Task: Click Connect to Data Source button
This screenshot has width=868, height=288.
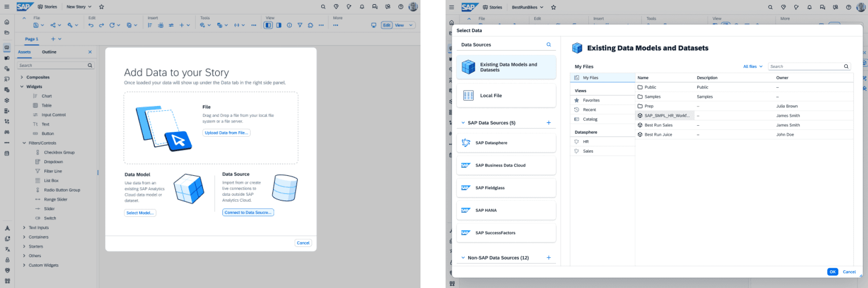Action: (248, 212)
